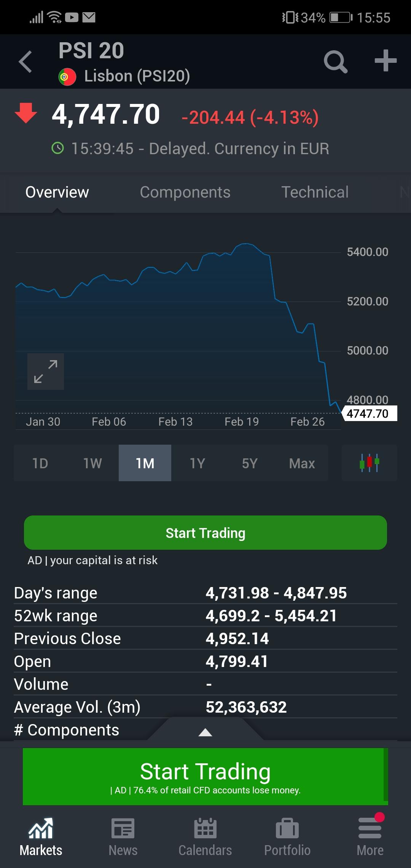This screenshot has width=411, height=868.
Task: Add PSI 20 with the plus icon
Action: (x=385, y=61)
